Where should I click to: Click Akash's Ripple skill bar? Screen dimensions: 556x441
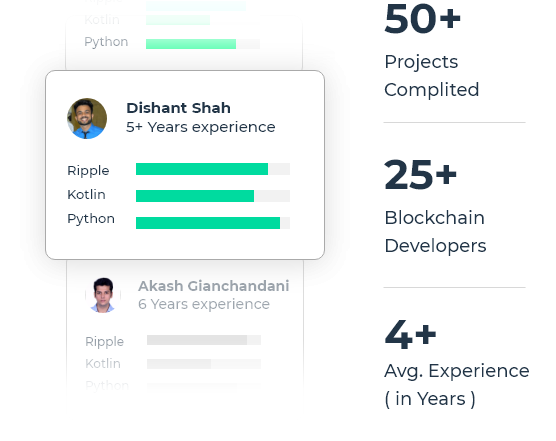pos(204,340)
